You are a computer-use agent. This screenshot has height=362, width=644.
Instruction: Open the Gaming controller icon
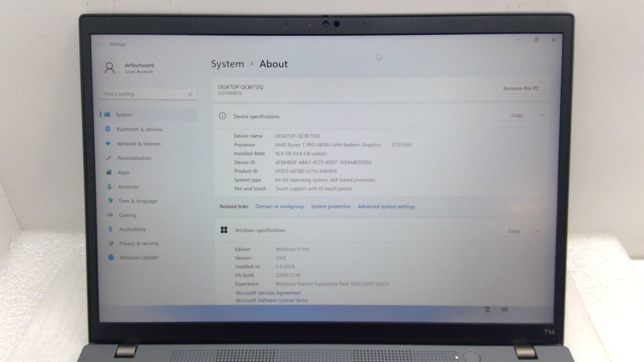pos(110,215)
